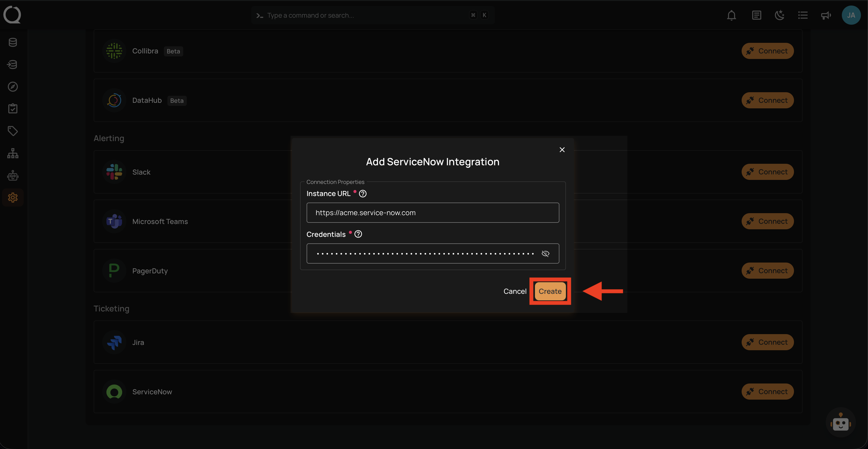
Task: Connect the ServiceNow integration
Action: (767, 391)
